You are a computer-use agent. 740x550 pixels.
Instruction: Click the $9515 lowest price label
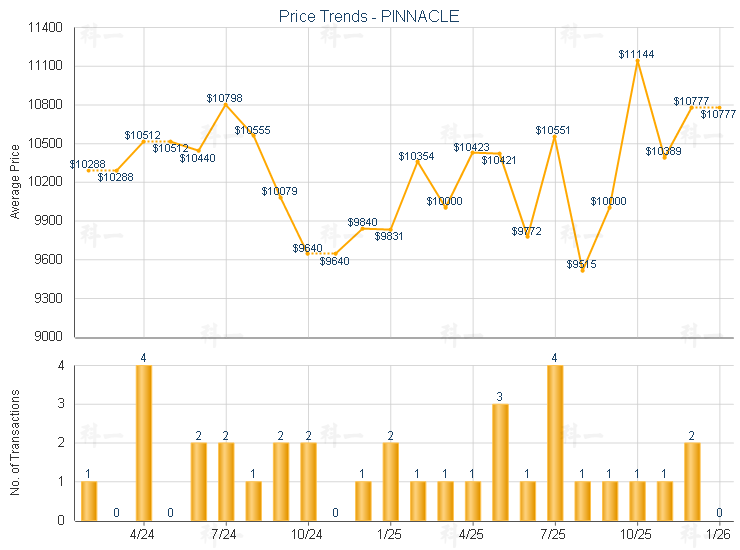pyautogui.click(x=581, y=264)
